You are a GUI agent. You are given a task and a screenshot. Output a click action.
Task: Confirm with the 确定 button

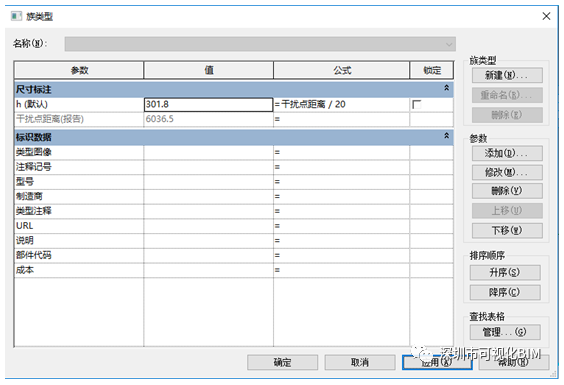click(282, 362)
